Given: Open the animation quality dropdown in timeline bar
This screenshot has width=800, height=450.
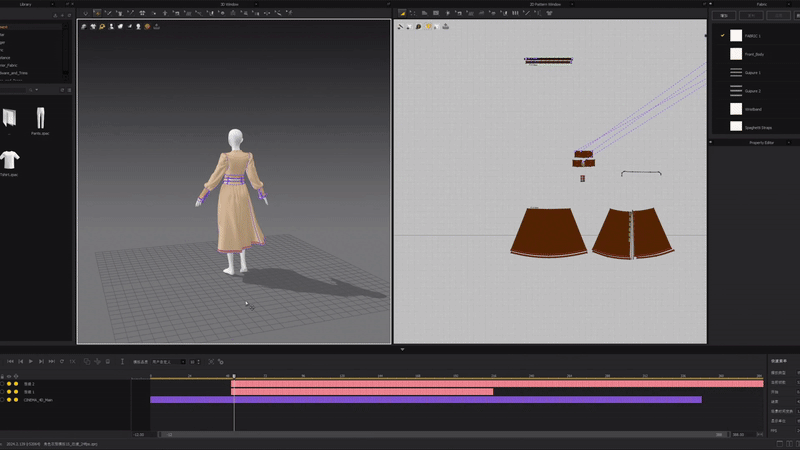Looking at the screenshot, I should (168, 362).
